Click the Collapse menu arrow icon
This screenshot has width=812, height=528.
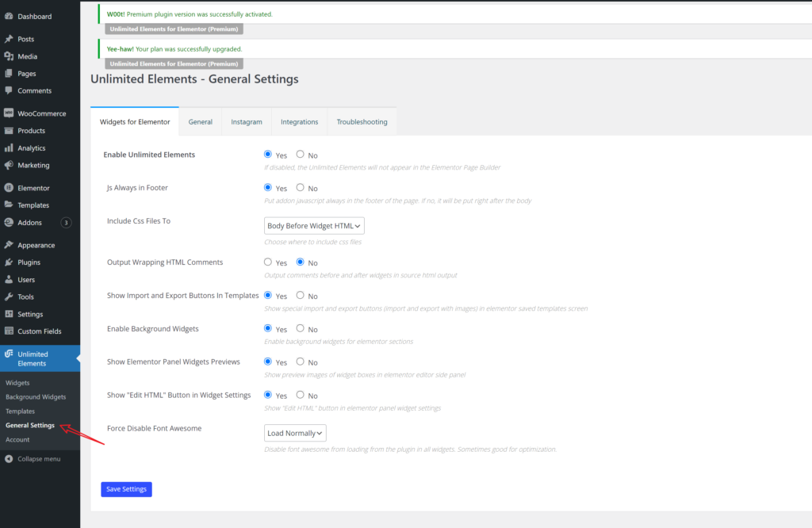point(9,459)
